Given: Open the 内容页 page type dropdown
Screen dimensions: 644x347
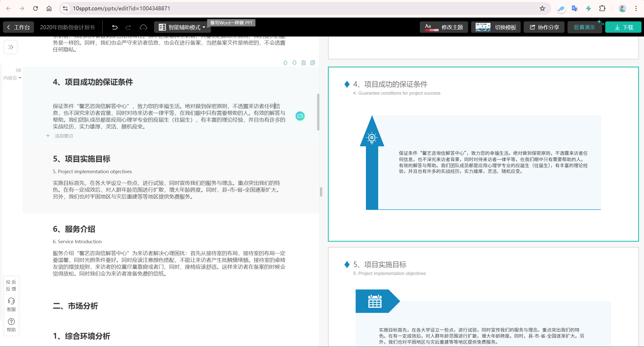Looking at the screenshot, I should point(12,78).
